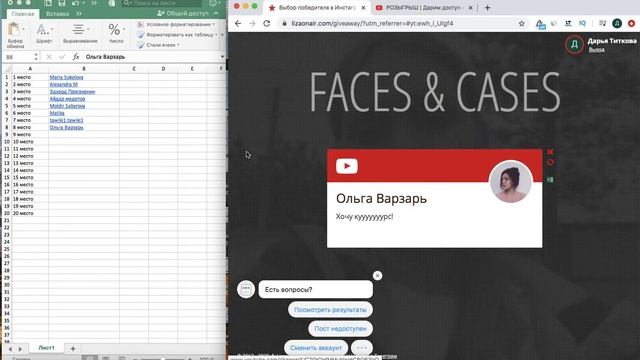Click the fx insert function icon

pos(76,57)
